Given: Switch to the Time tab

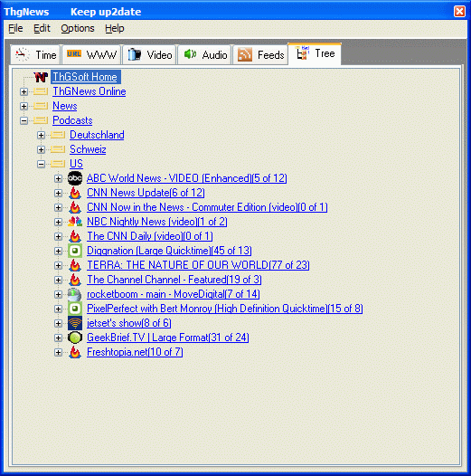Looking at the screenshot, I should click(x=35, y=54).
